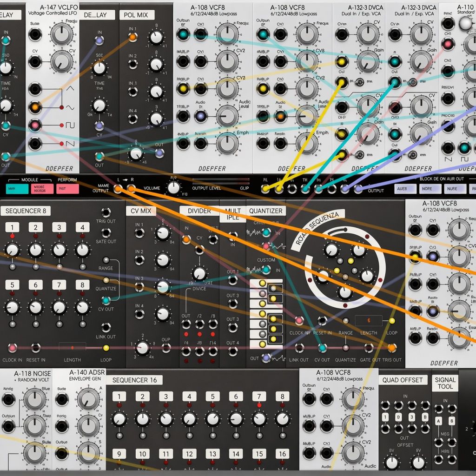The image size is (476, 476).
Task: Toggle the RANGE switch on Sequencer 8
Action: [x=106, y=260]
